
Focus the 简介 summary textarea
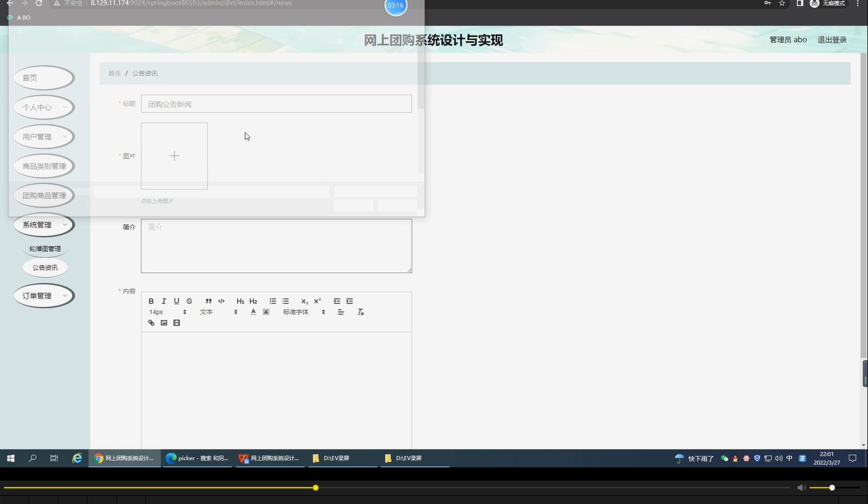276,246
